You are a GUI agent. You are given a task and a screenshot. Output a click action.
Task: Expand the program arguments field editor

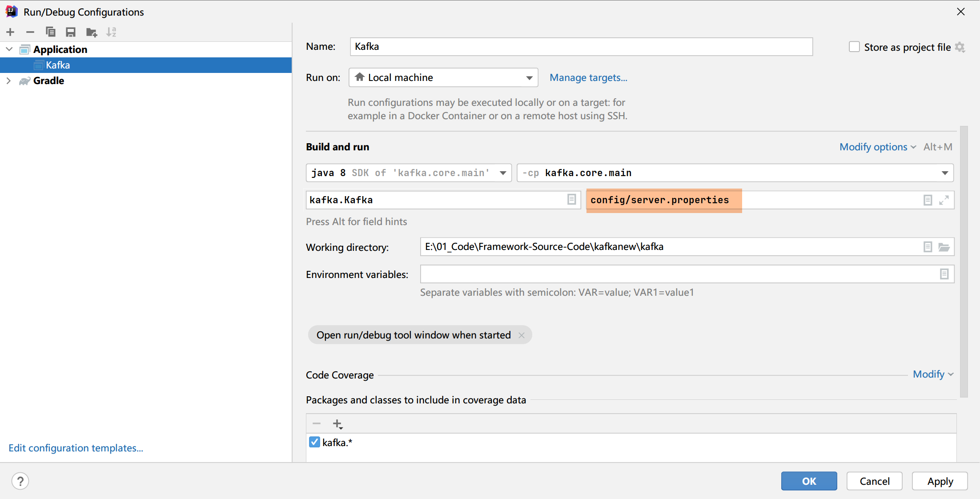click(x=944, y=200)
